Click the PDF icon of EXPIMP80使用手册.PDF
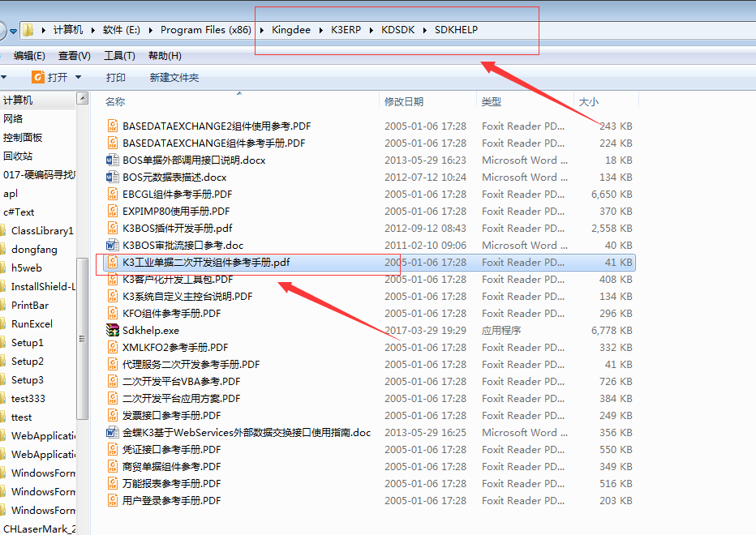Image resolution: width=756 pixels, height=535 pixels. 112,211
